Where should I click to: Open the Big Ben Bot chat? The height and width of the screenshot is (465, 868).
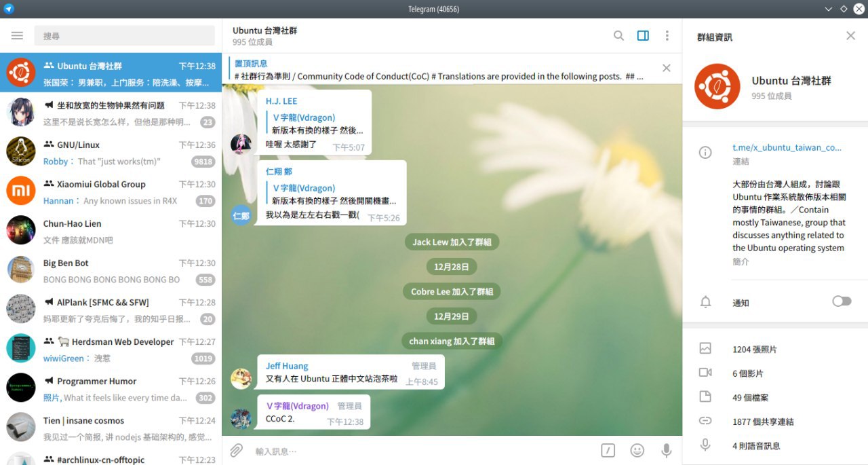(111, 269)
